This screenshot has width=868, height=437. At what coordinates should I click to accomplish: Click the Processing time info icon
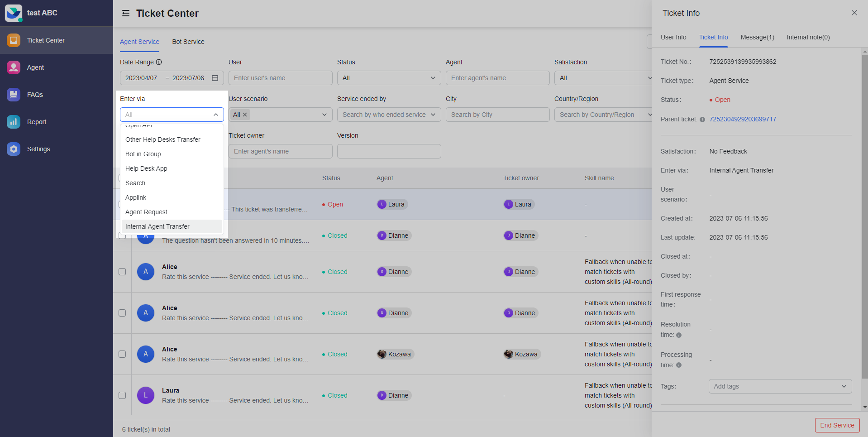[679, 365]
